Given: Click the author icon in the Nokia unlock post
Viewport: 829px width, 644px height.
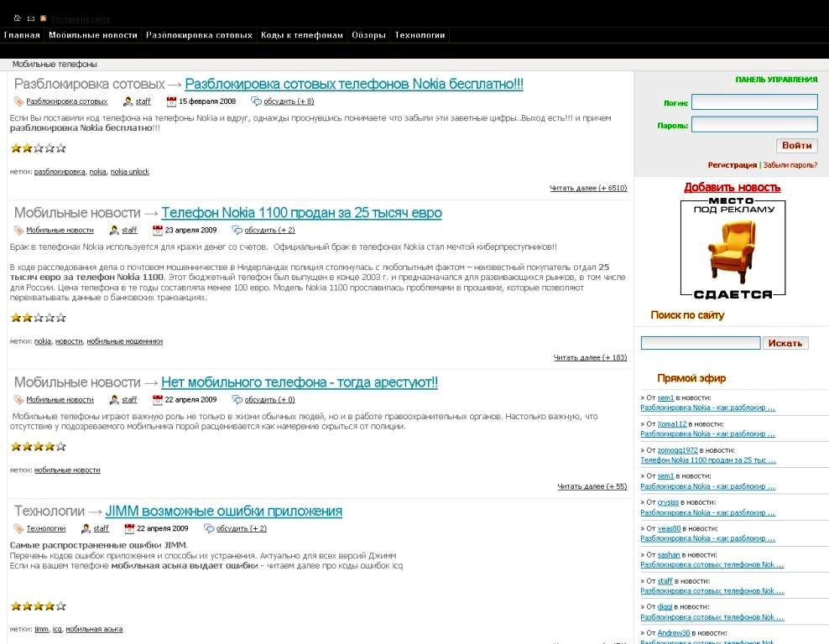Looking at the screenshot, I should click(x=128, y=101).
